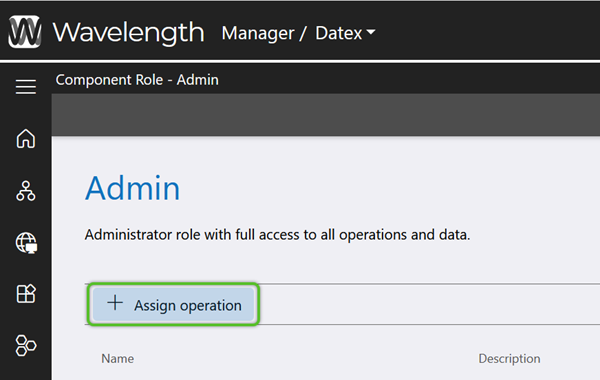
Task: Open the hierarchy tree sidebar icon
Action: [26, 191]
